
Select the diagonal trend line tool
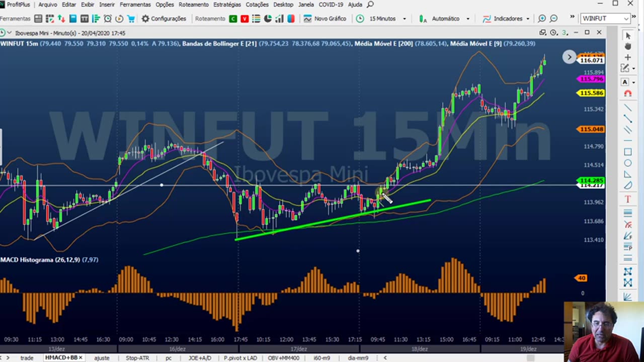click(627, 107)
